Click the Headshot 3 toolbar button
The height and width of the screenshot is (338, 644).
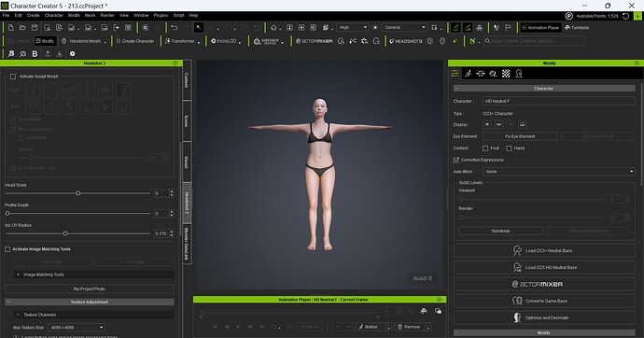point(405,41)
